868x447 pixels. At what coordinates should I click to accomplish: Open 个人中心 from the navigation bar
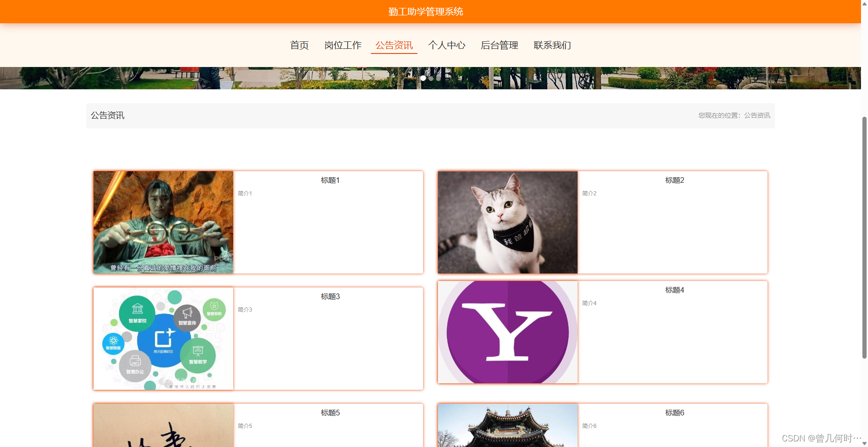(x=447, y=45)
